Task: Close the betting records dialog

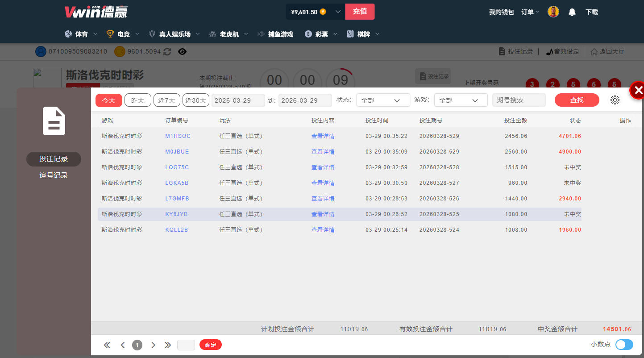Action: (638, 90)
